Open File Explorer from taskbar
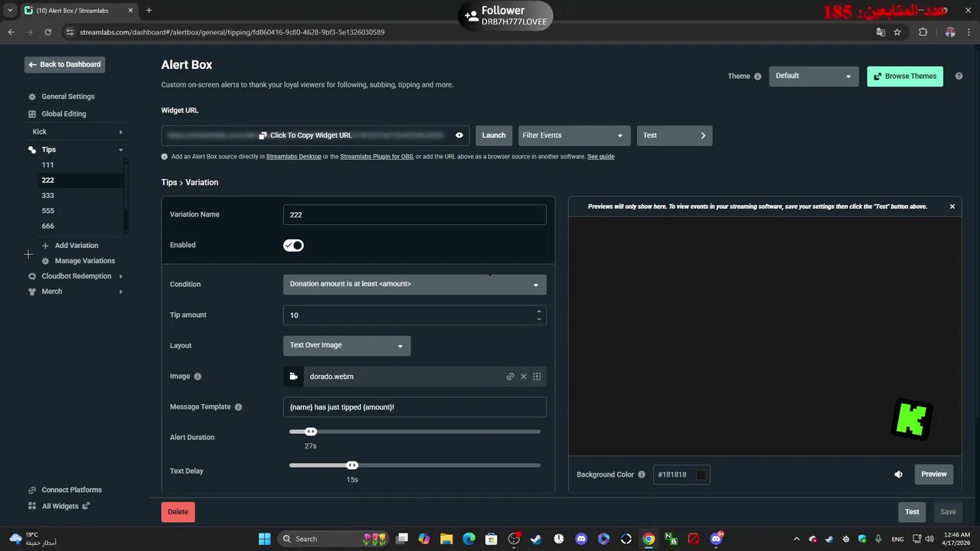Image resolution: width=980 pixels, height=551 pixels. tap(446, 539)
